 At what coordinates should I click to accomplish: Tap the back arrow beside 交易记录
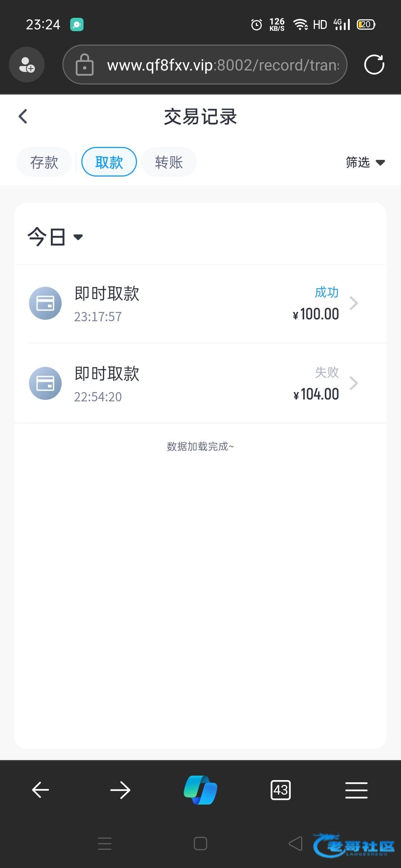pyautogui.click(x=23, y=116)
